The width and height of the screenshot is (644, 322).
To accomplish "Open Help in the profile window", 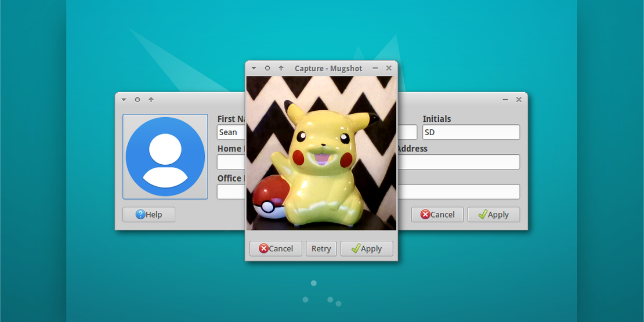I will pyautogui.click(x=149, y=215).
